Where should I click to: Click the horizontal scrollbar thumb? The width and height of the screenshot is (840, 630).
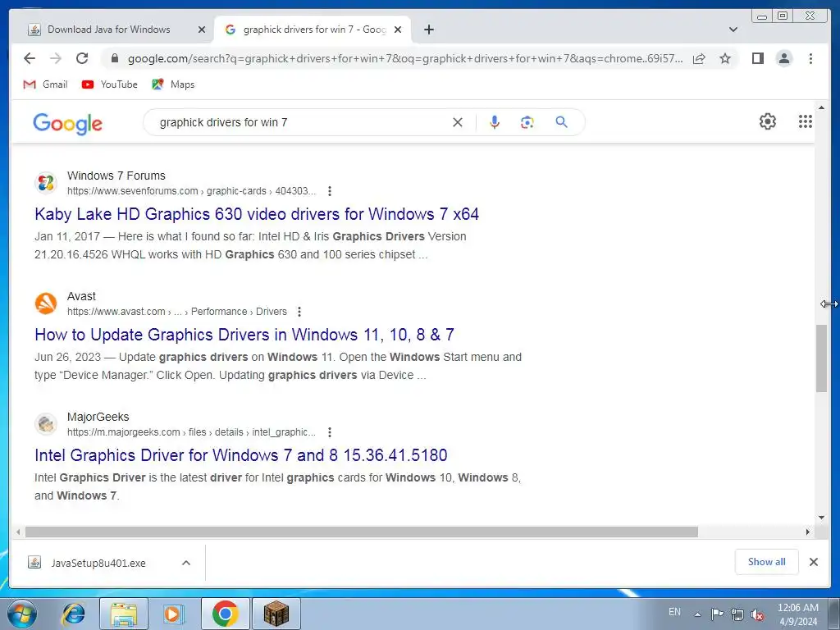(x=362, y=532)
